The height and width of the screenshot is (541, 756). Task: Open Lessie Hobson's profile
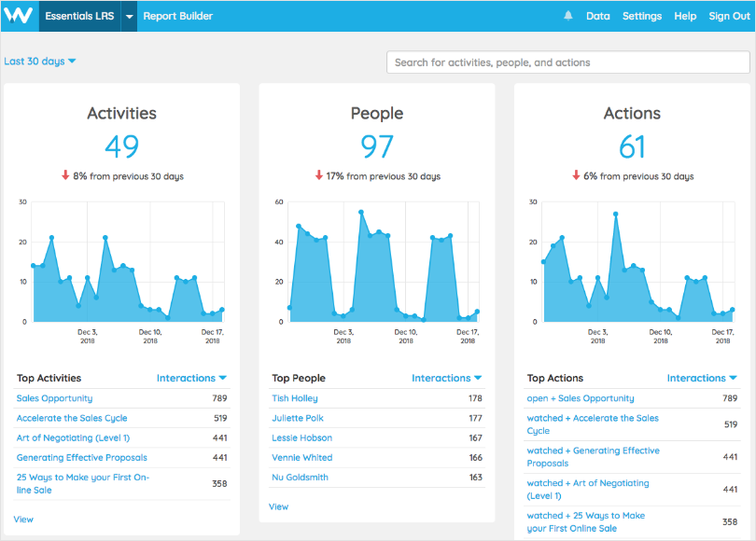click(x=301, y=437)
